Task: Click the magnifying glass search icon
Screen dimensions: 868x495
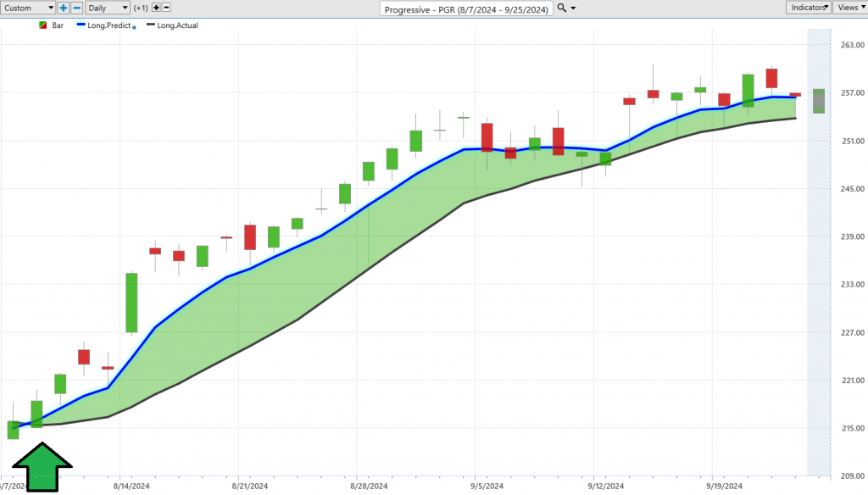Action: click(x=561, y=8)
